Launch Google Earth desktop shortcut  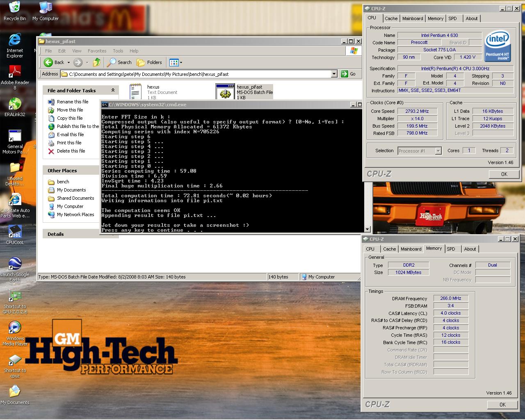pyautogui.click(x=15, y=270)
